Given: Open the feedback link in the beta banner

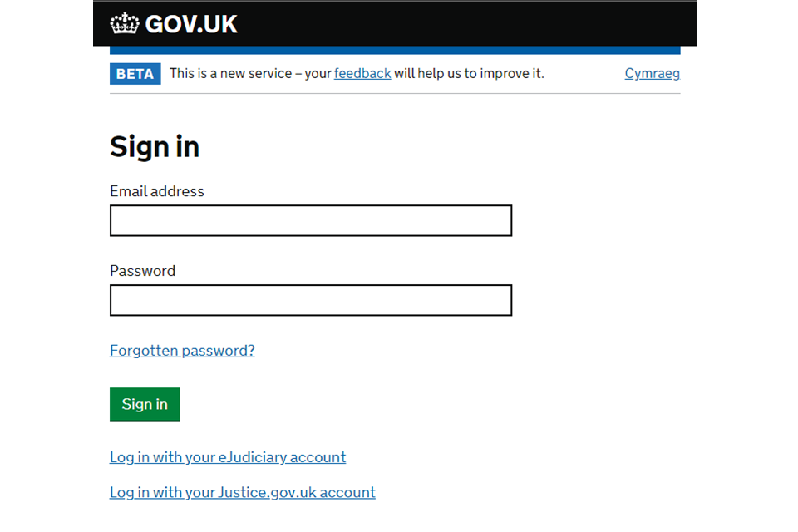Looking at the screenshot, I should tap(362, 74).
